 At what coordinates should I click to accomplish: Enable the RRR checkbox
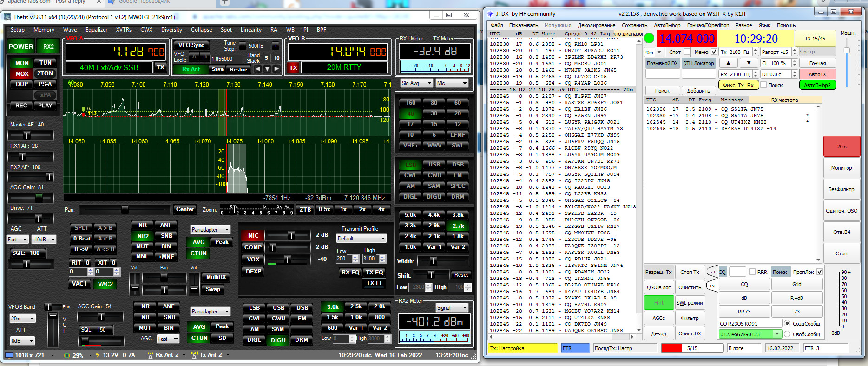coord(752,272)
